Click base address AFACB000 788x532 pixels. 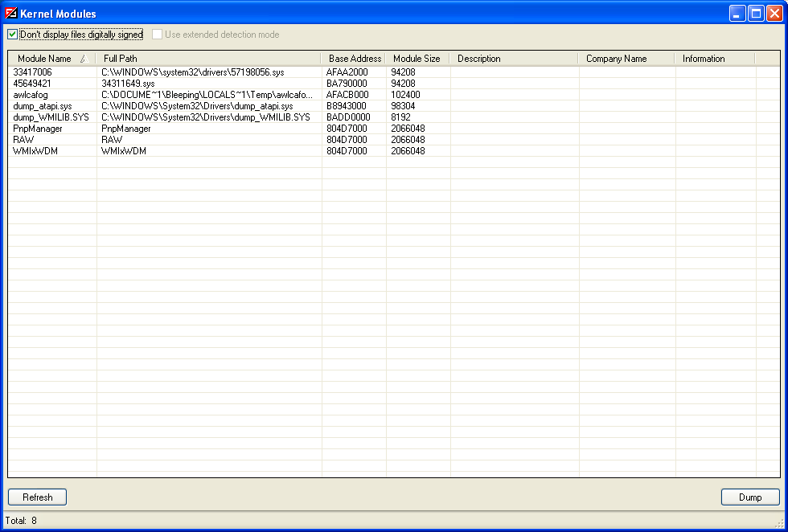(x=347, y=95)
